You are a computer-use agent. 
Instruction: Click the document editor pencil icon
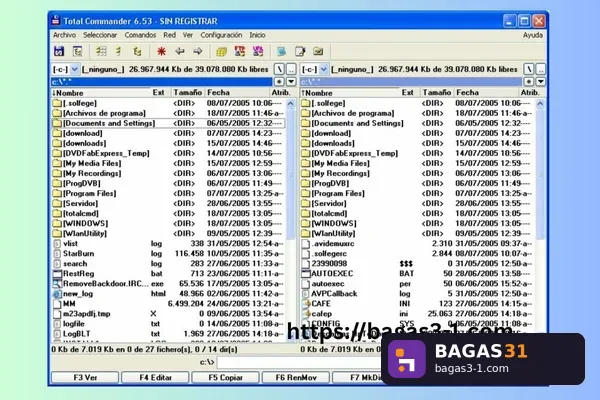pyautogui.click(x=300, y=51)
